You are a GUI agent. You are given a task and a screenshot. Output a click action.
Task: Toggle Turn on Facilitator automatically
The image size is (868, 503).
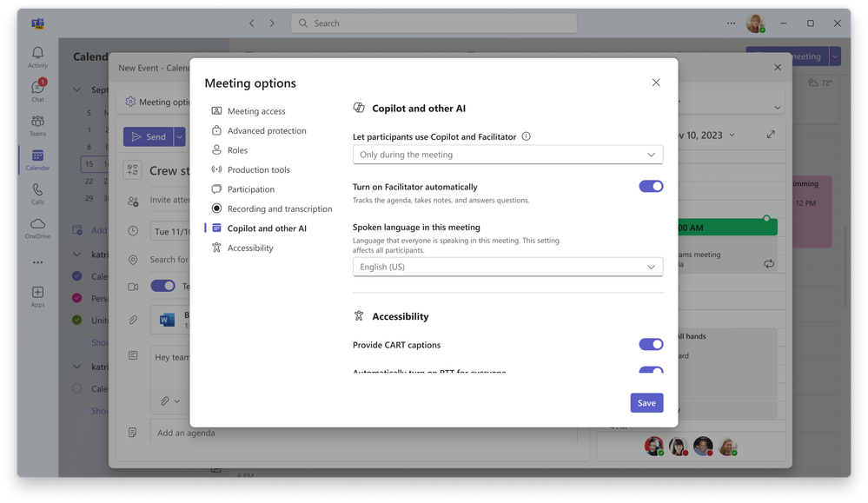pos(651,187)
